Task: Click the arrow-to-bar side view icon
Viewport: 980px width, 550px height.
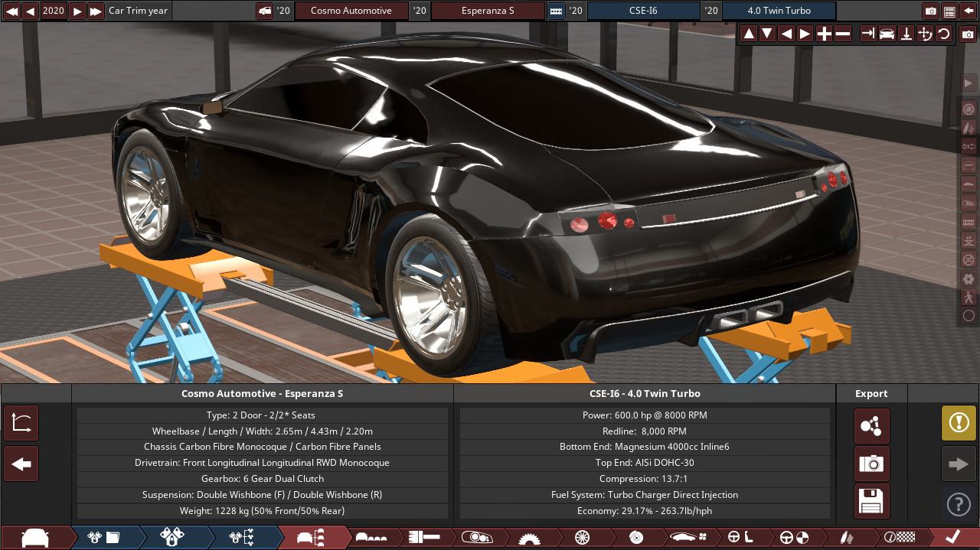Action: point(868,34)
